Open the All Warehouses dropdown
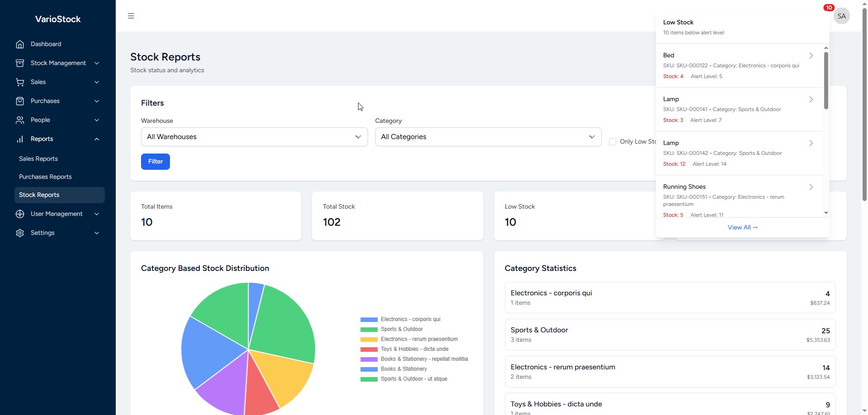Screen dimensions: 868x415 pyautogui.click(x=255, y=137)
